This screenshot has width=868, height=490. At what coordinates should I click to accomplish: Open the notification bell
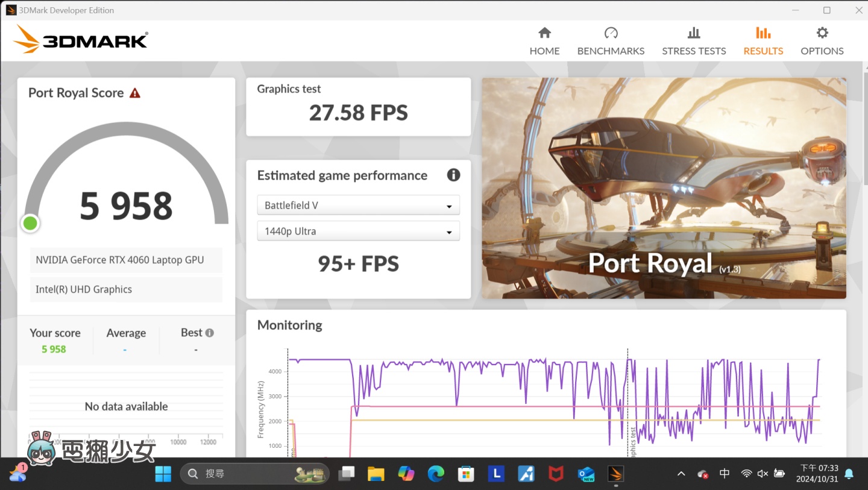click(x=849, y=474)
